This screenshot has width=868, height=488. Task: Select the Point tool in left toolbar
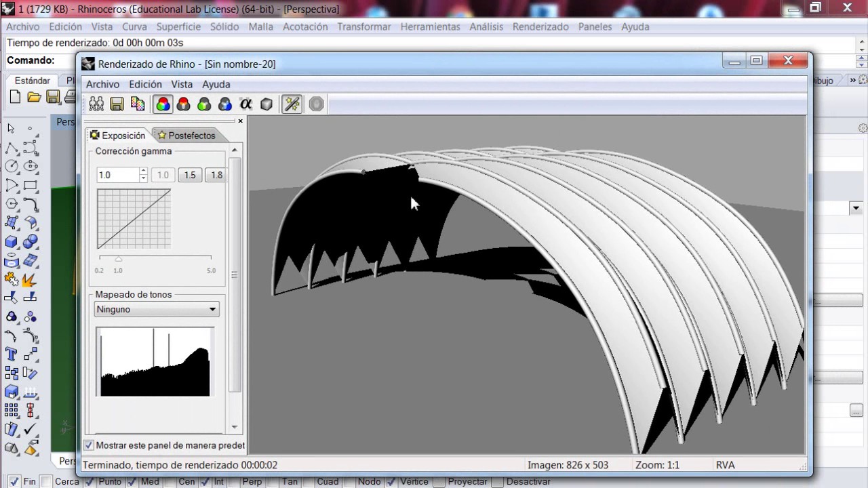(x=30, y=129)
